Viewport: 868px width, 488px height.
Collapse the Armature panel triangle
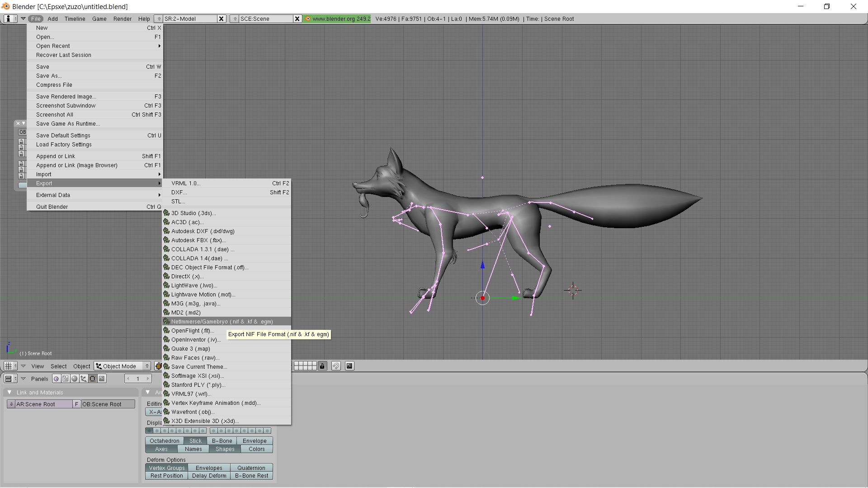pyautogui.click(x=148, y=392)
